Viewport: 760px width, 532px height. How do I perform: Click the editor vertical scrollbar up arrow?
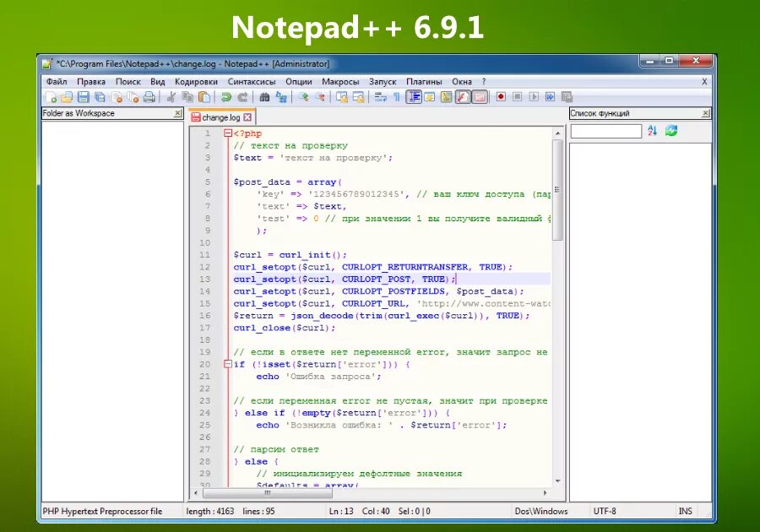(x=557, y=133)
